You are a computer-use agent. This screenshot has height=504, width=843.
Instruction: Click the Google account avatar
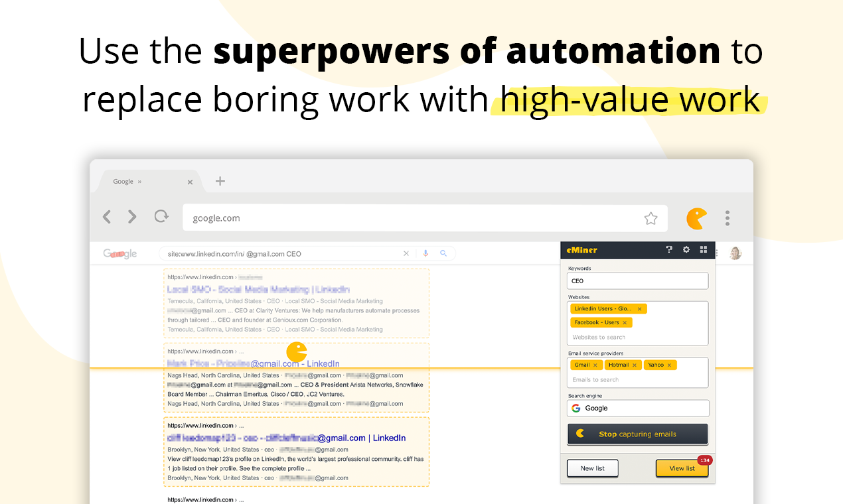click(x=735, y=253)
